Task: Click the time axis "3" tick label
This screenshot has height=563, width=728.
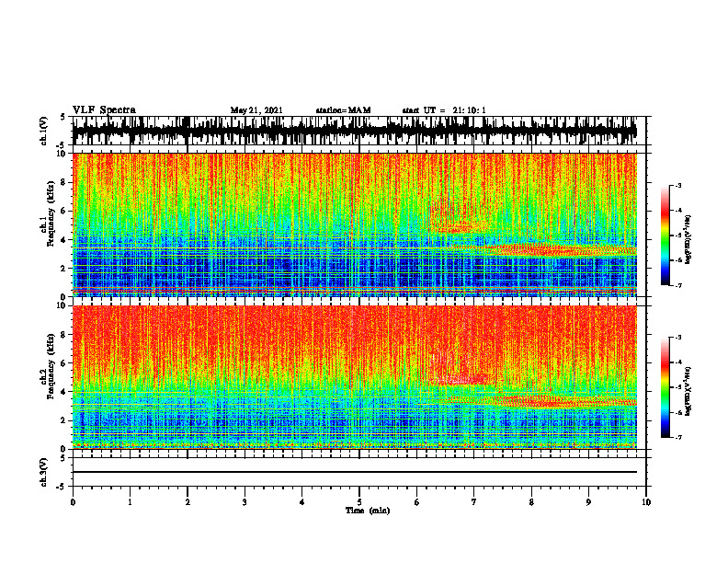Action: 245,502
